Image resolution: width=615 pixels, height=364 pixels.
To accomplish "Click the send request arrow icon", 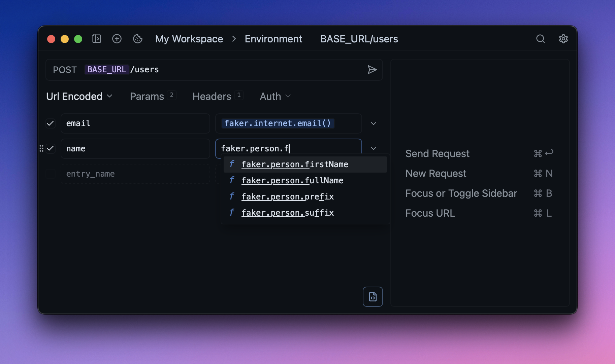I will click(372, 70).
